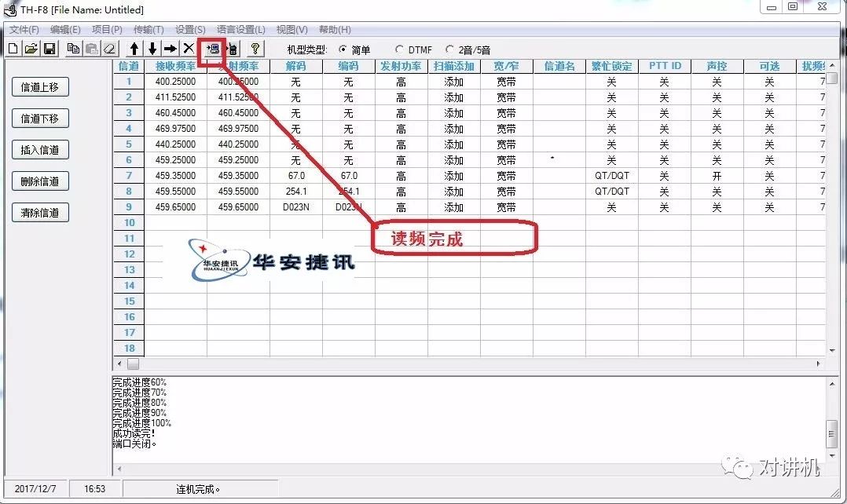The height and width of the screenshot is (504, 847).
Task: Open the 发射功率 dropdown on row 3
Action: [401, 112]
